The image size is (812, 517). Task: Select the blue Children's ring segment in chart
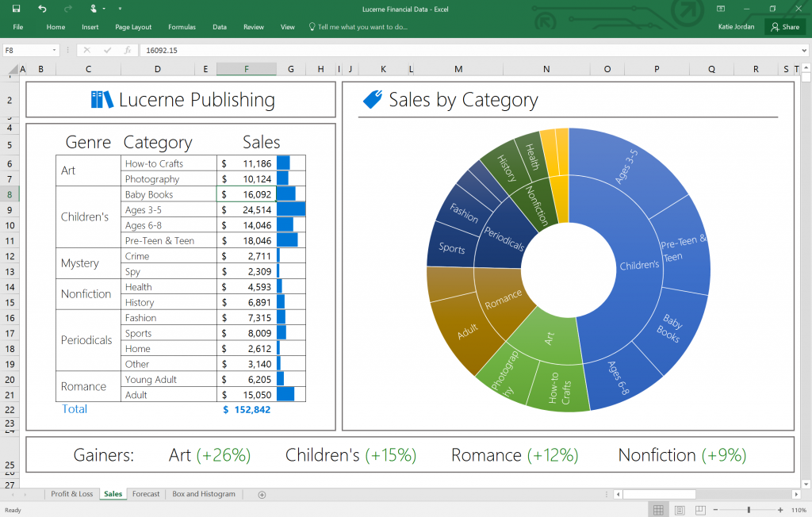pos(639,265)
